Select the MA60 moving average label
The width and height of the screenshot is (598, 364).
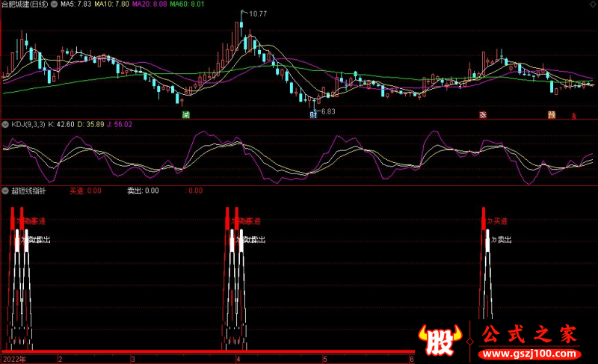coord(187,4)
